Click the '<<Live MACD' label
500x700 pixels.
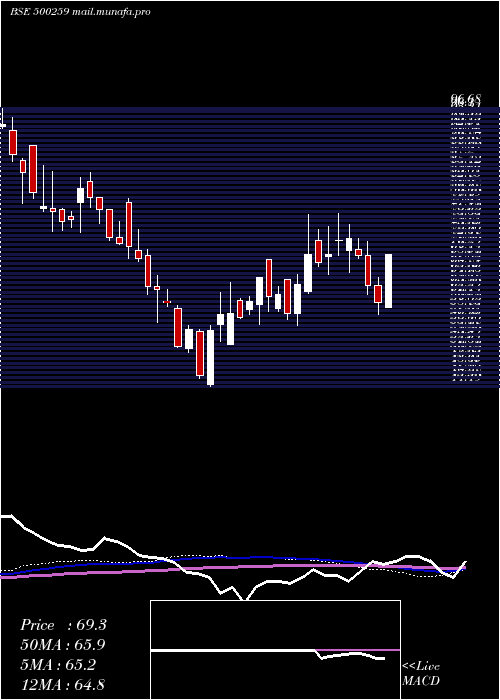coord(421,674)
